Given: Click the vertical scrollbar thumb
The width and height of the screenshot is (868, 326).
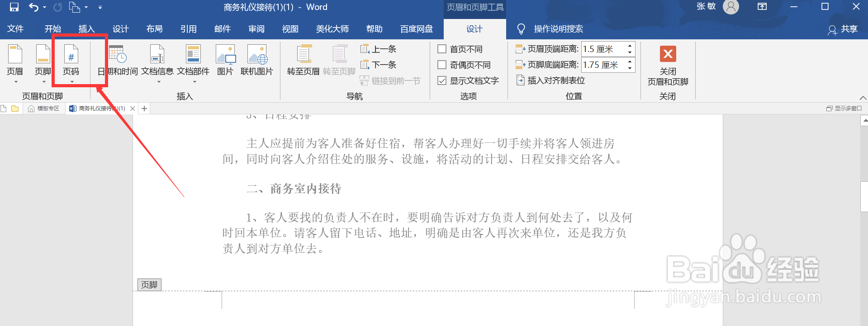Looking at the screenshot, I should point(864,196).
